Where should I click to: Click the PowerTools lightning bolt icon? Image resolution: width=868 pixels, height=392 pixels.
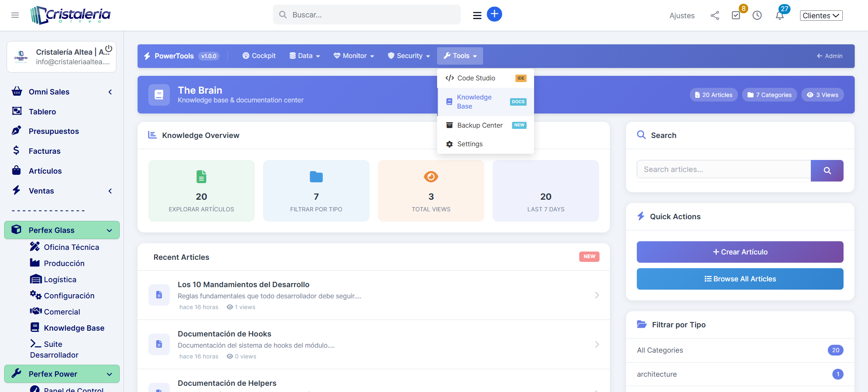[147, 56]
